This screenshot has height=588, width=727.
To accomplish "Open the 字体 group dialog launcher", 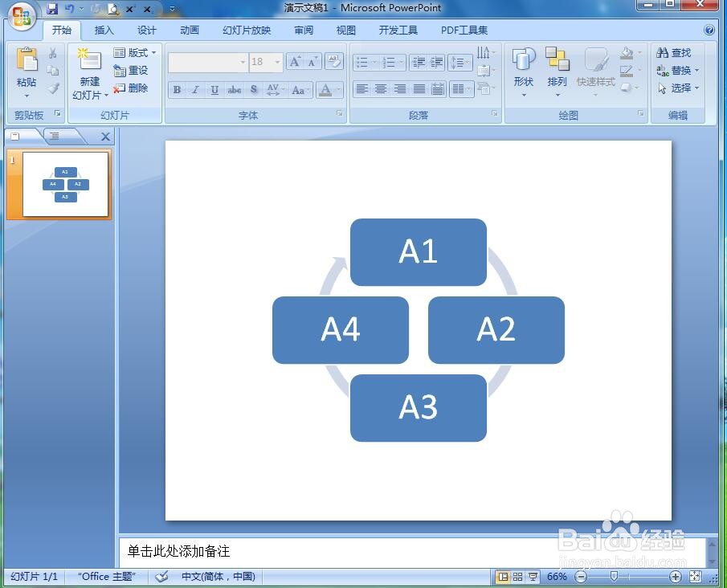I will (x=339, y=113).
